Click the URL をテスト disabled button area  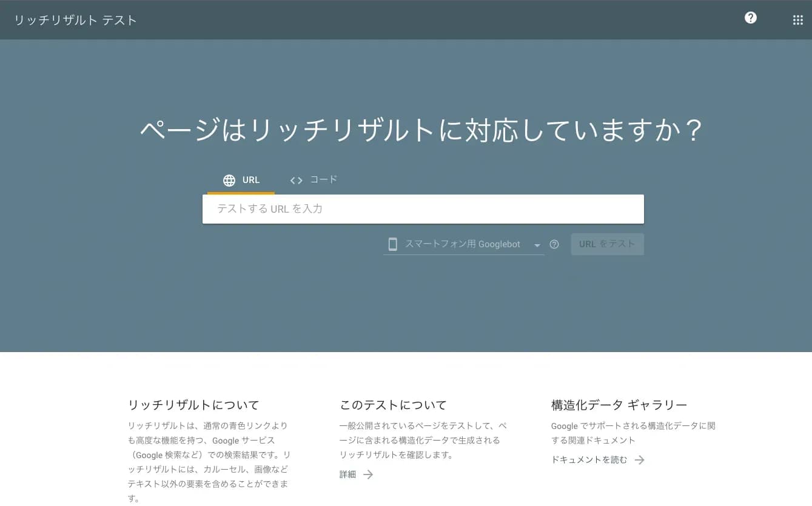pos(606,244)
